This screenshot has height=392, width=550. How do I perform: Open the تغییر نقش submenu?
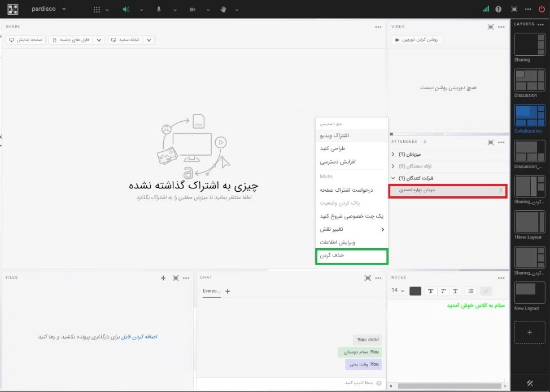[x=352, y=229]
